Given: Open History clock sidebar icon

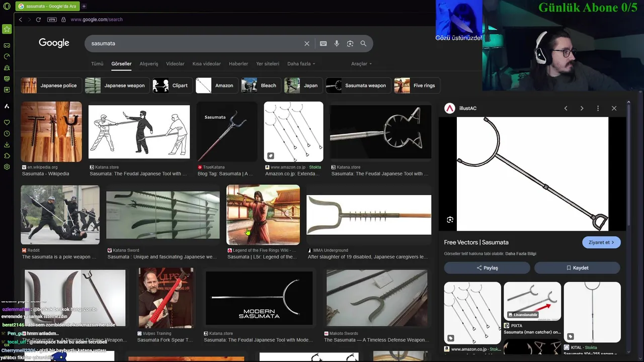Looking at the screenshot, I should coord(7,134).
